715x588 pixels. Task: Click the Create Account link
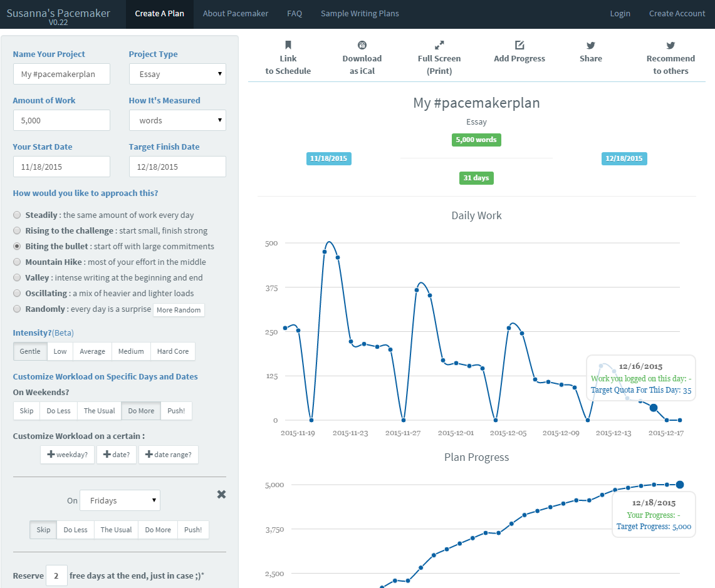[x=677, y=14]
